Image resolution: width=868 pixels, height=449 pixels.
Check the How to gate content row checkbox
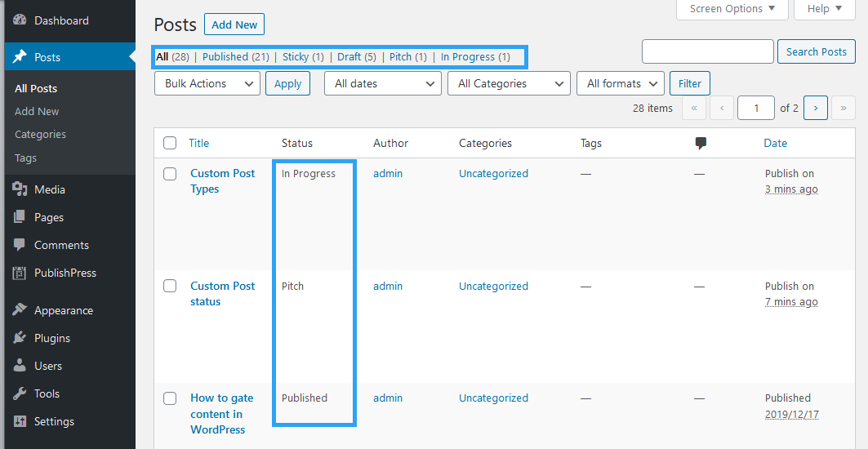pyautogui.click(x=170, y=398)
